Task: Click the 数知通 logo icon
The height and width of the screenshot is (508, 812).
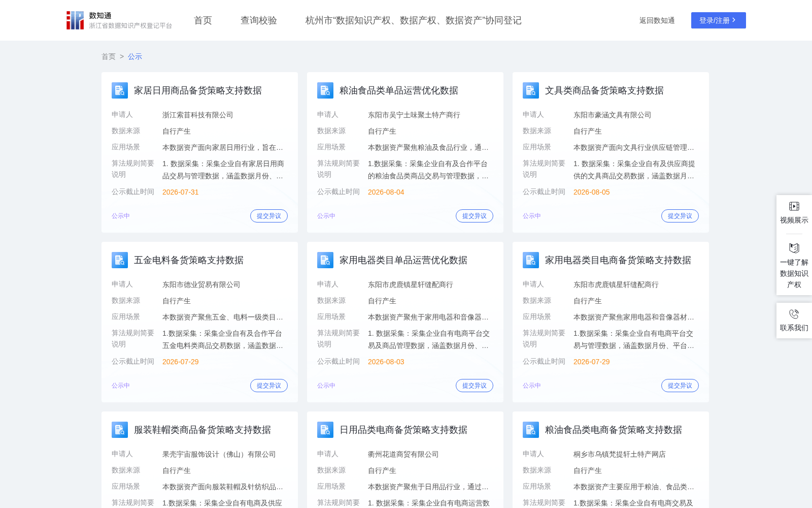Action: (75, 20)
